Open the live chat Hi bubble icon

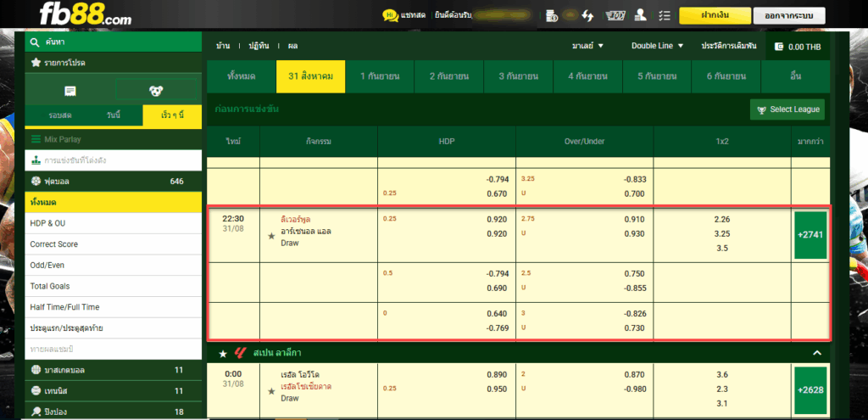[x=390, y=15]
